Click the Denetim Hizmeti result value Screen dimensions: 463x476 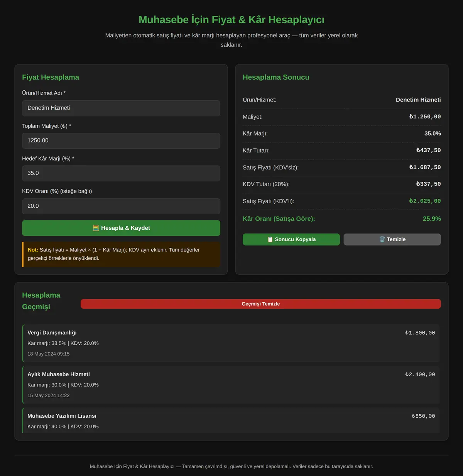tap(418, 100)
